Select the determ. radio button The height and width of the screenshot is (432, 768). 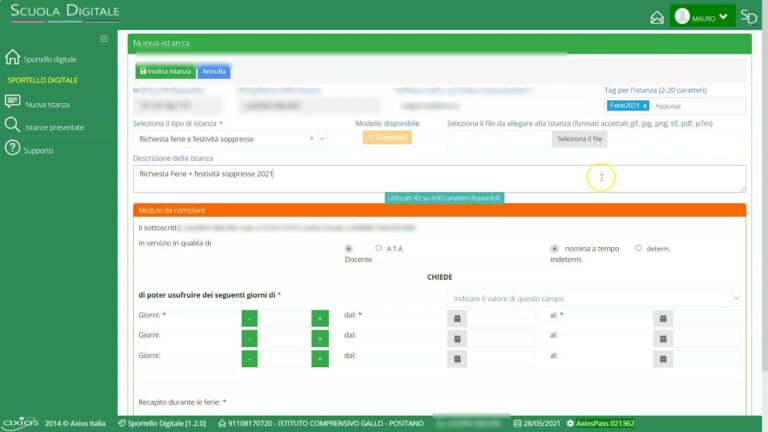pyautogui.click(x=638, y=248)
